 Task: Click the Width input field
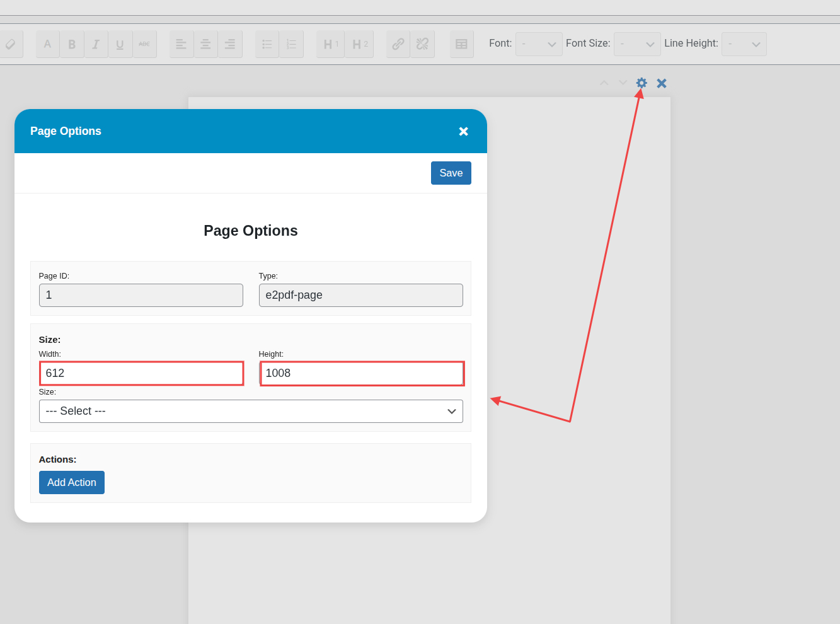141,373
